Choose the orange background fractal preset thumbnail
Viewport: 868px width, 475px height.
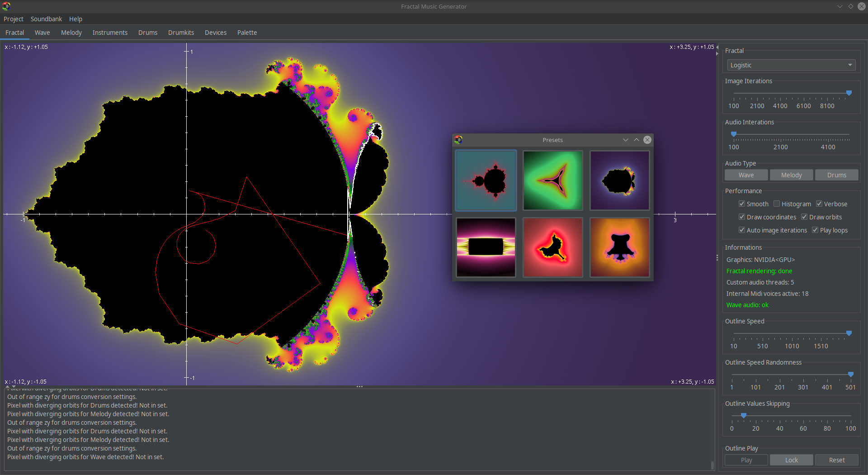click(x=620, y=247)
